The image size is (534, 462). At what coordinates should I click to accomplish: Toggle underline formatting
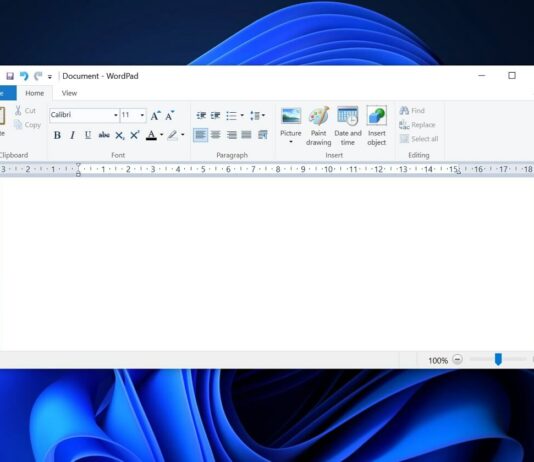pyautogui.click(x=88, y=135)
